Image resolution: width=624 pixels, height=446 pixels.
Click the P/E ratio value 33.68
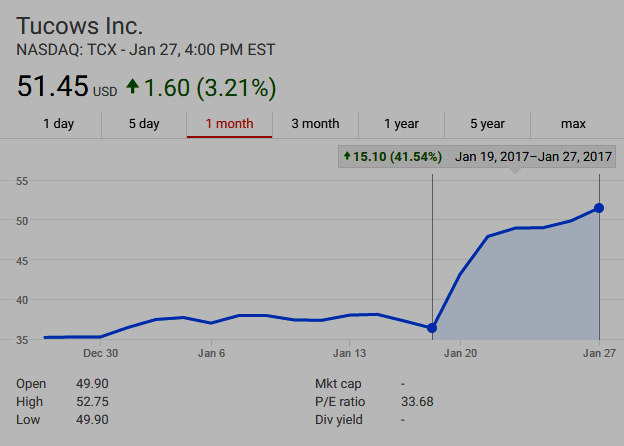click(417, 402)
